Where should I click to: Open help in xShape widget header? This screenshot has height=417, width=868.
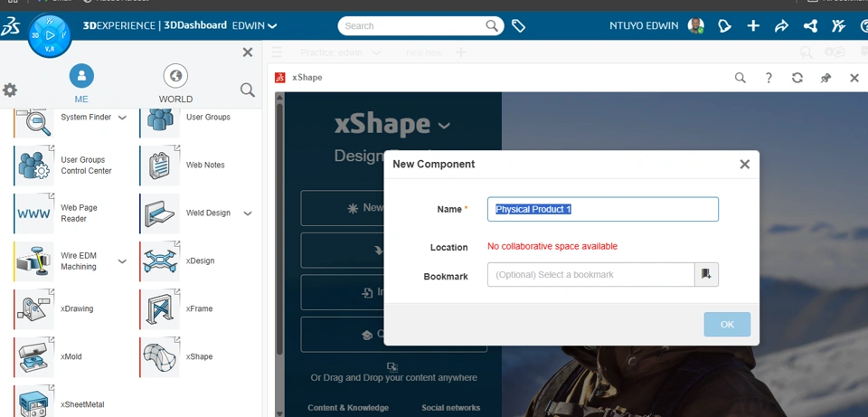tap(769, 78)
